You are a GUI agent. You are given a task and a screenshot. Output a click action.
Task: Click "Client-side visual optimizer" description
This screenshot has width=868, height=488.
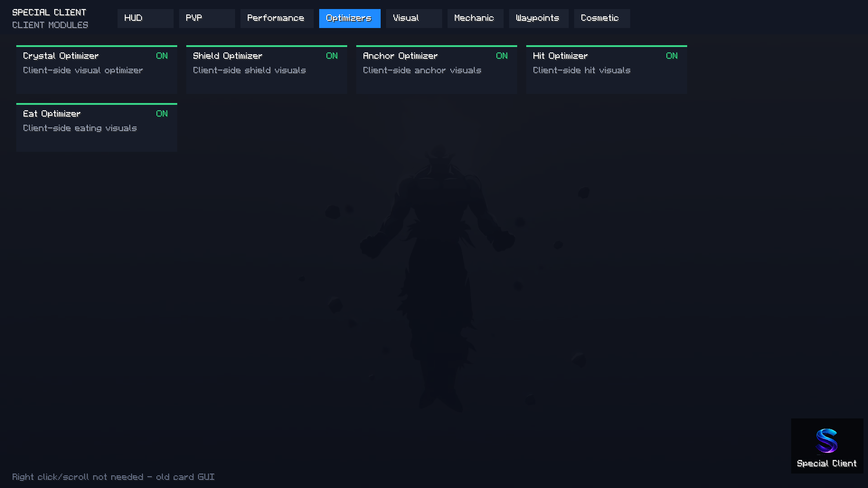83,70
